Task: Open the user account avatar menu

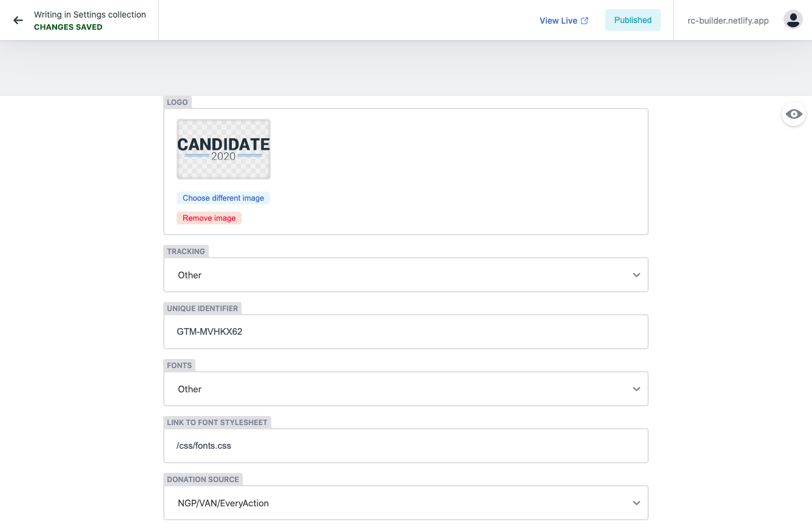Action: [793, 20]
